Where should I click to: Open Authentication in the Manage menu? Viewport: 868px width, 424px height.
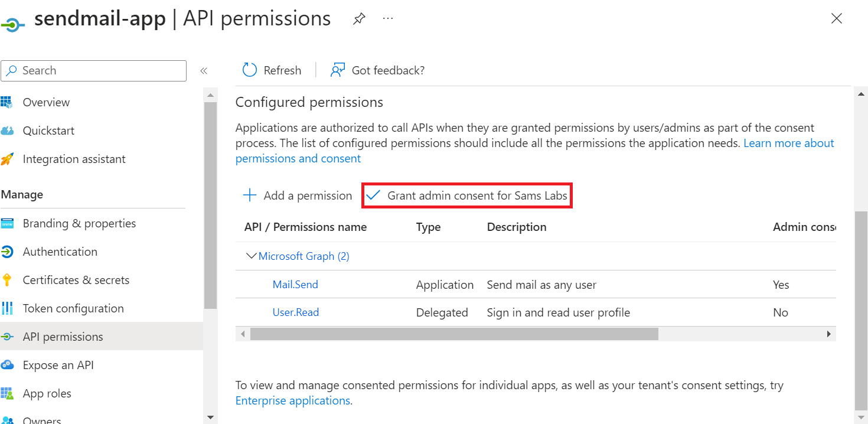click(60, 252)
